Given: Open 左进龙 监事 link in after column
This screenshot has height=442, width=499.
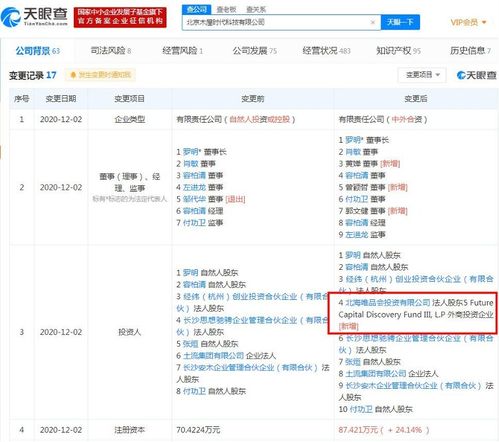Looking at the screenshot, I should (x=357, y=235).
